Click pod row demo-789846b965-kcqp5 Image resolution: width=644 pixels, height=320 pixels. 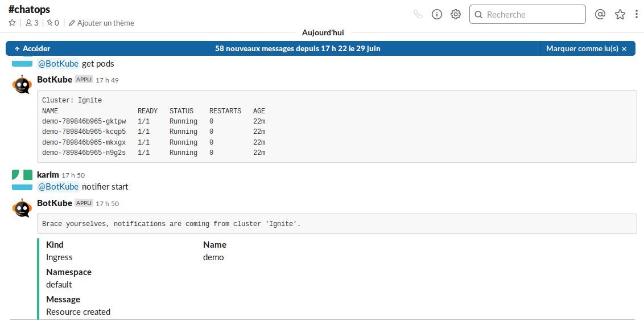coord(154,132)
